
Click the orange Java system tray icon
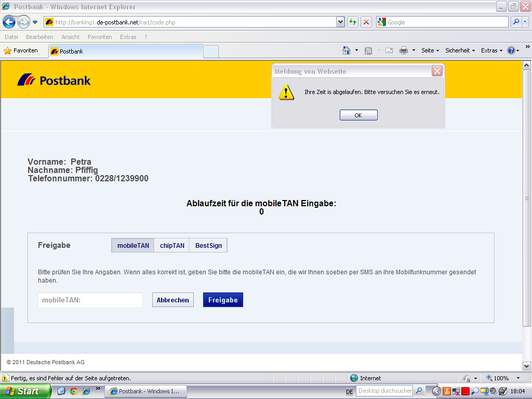(446, 391)
